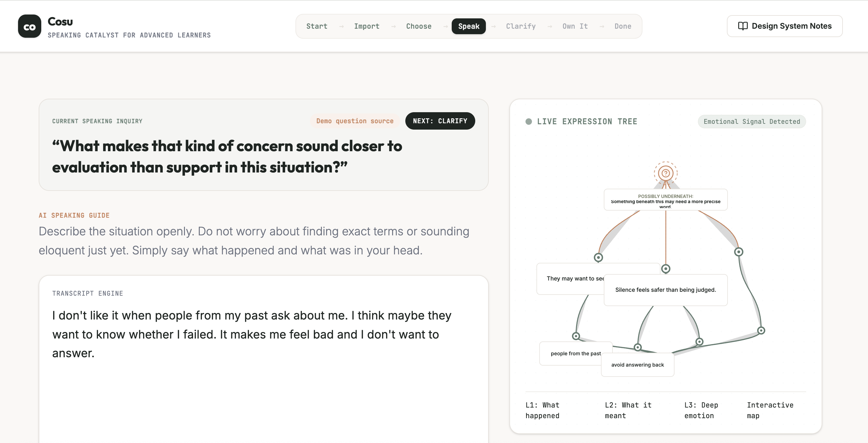Screen dimensions: 868x443
Task: Go to the Start step
Action: pyautogui.click(x=317, y=26)
